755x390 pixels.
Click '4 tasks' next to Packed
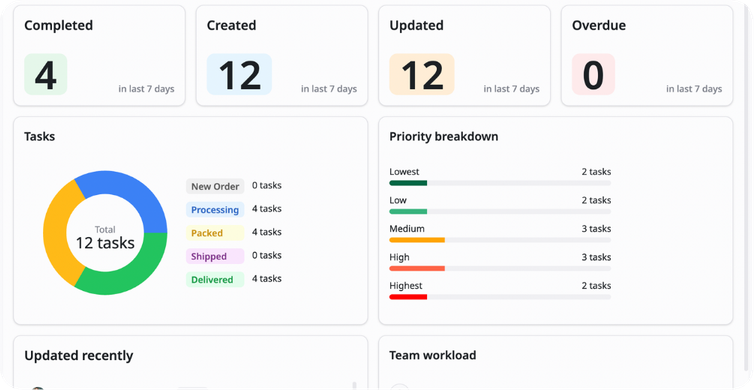tap(267, 232)
